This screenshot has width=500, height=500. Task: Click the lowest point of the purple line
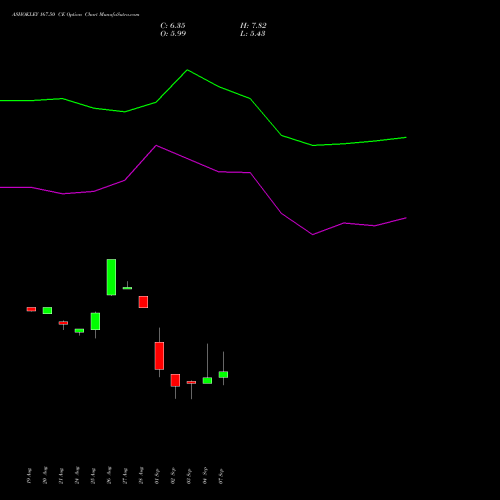point(313,235)
